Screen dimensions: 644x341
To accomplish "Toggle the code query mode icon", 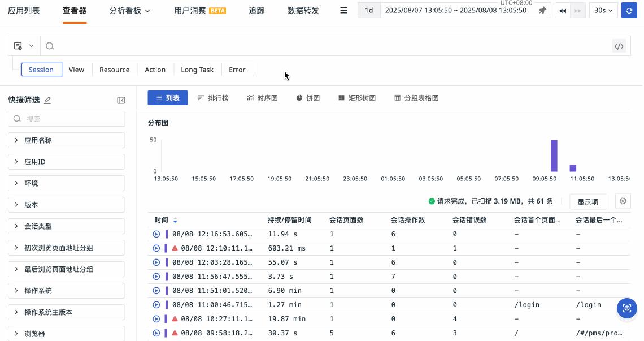I will click(x=619, y=46).
